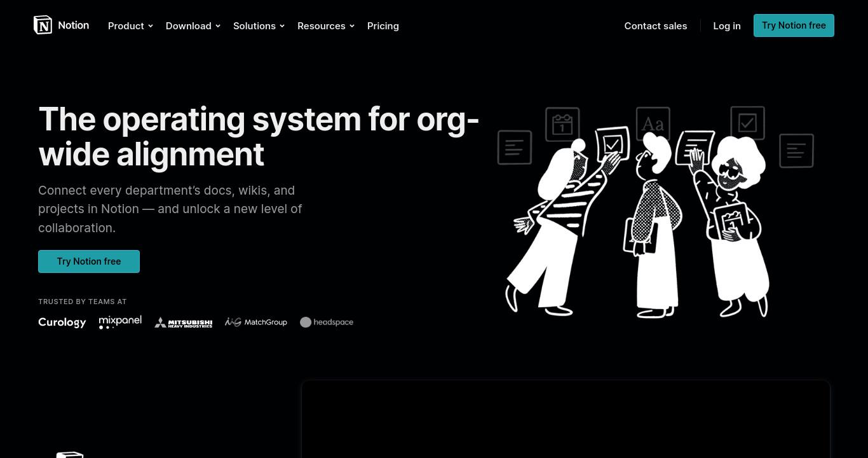The image size is (868, 458).
Task: Click header Try Notion free button
Action: pos(794,25)
